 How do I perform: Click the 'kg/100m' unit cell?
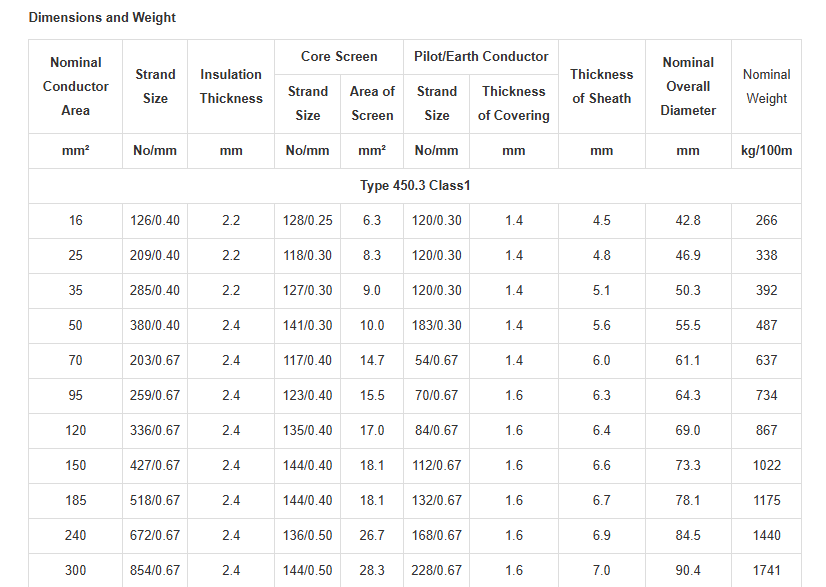coord(766,151)
